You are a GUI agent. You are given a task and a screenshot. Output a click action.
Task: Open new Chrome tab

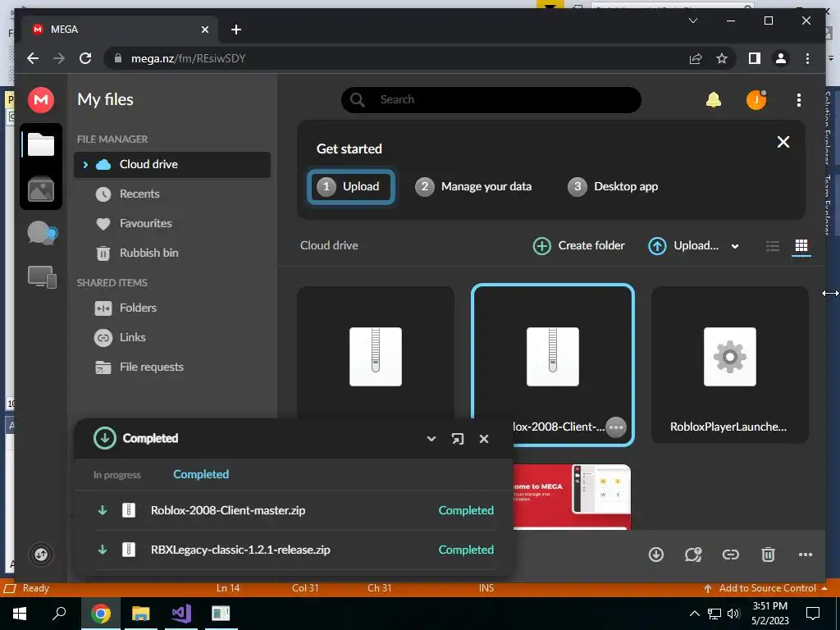tap(236, 30)
